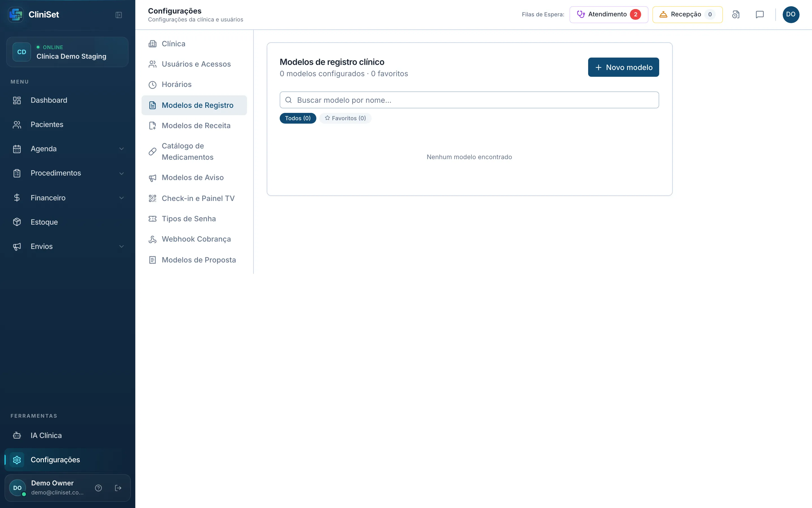Open the Clínica Demo Staging clinic selector

[67, 52]
